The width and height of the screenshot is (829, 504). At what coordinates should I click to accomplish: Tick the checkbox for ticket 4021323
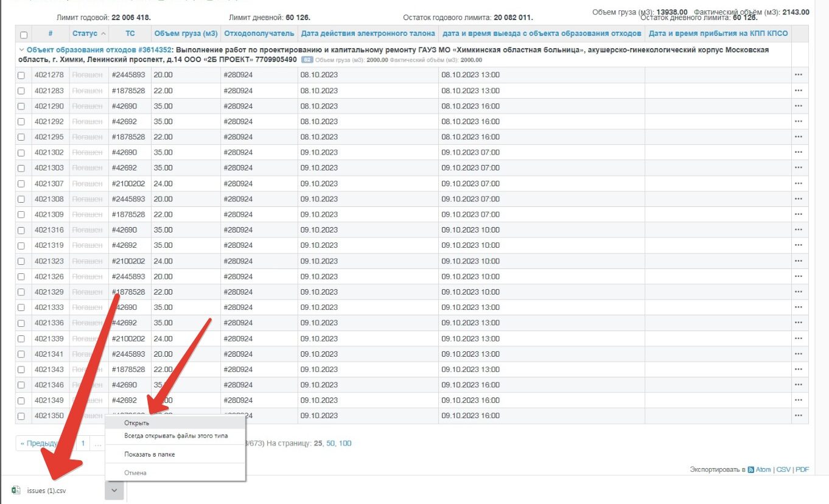coord(21,262)
